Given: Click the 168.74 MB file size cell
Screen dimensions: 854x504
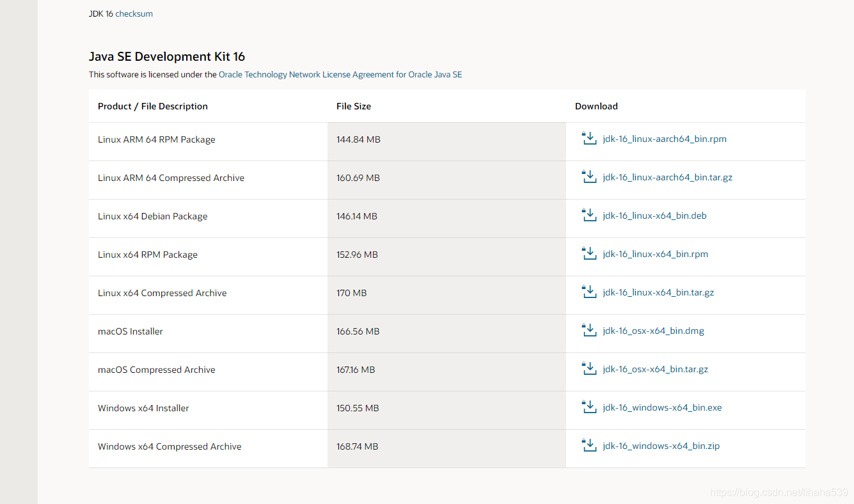Looking at the screenshot, I should click(447, 448).
